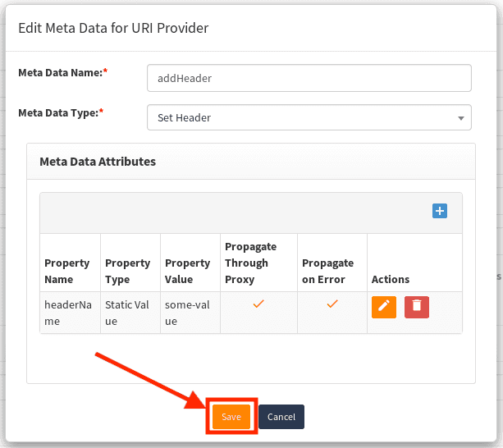Click the Actions column header
The height and width of the screenshot is (448, 503).
(391, 280)
